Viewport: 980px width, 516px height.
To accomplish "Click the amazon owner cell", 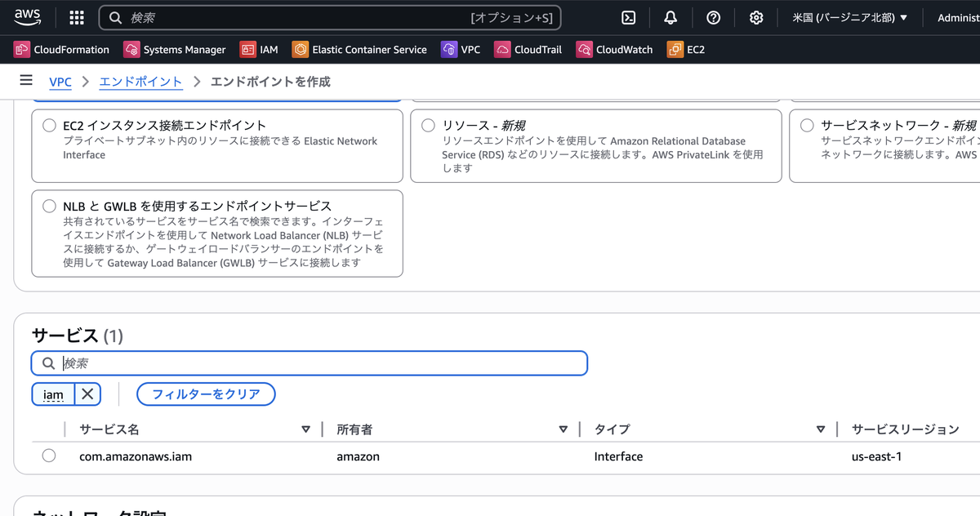I will (x=359, y=456).
